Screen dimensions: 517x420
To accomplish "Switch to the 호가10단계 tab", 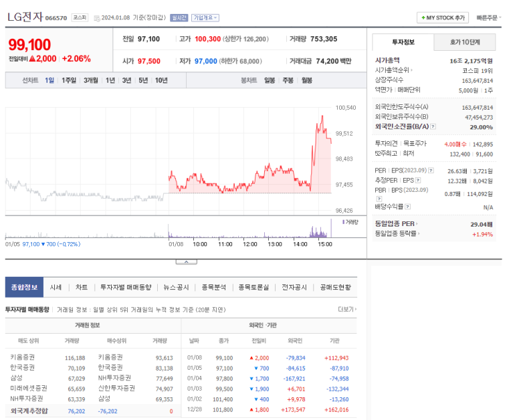I will pos(465,42).
